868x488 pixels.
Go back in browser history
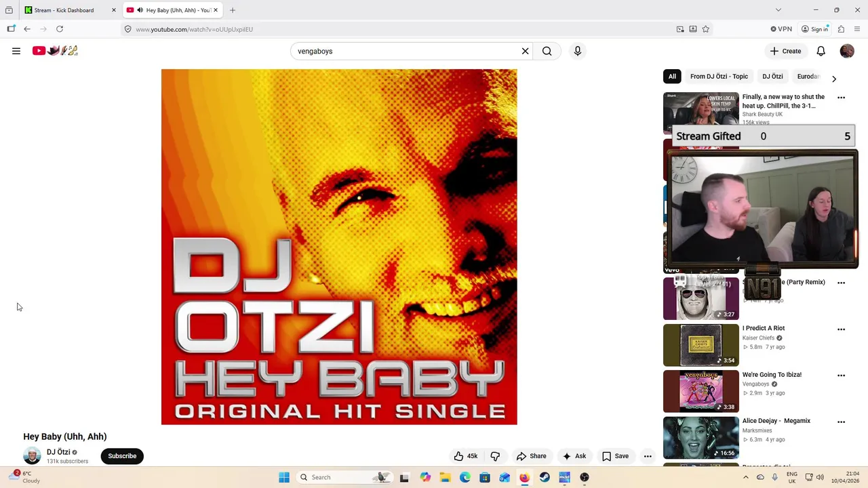pyautogui.click(x=27, y=29)
